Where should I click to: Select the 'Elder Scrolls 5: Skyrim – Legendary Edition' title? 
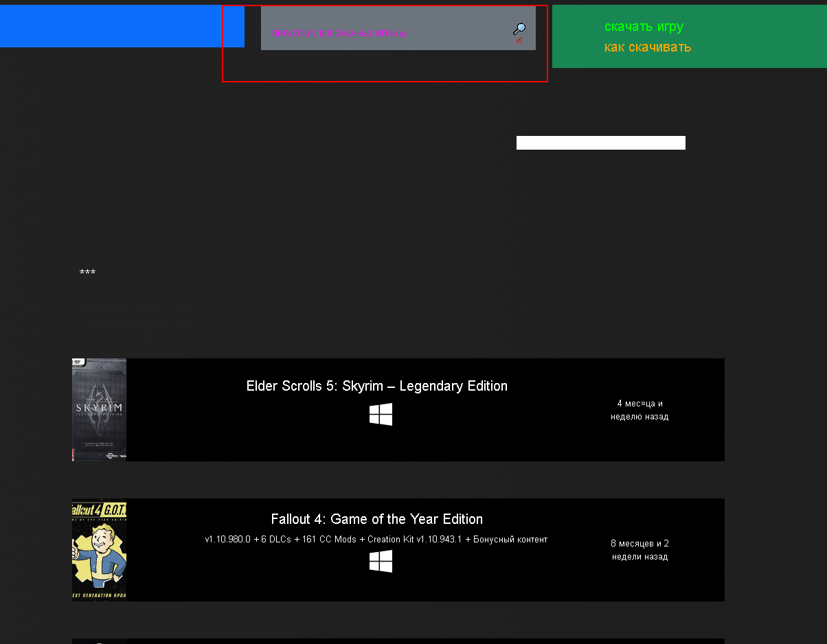point(376,386)
